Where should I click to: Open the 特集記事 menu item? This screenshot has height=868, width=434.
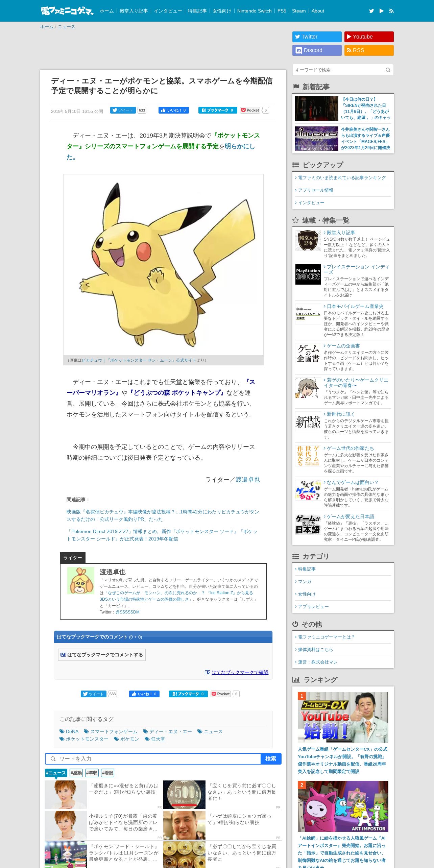click(x=197, y=11)
